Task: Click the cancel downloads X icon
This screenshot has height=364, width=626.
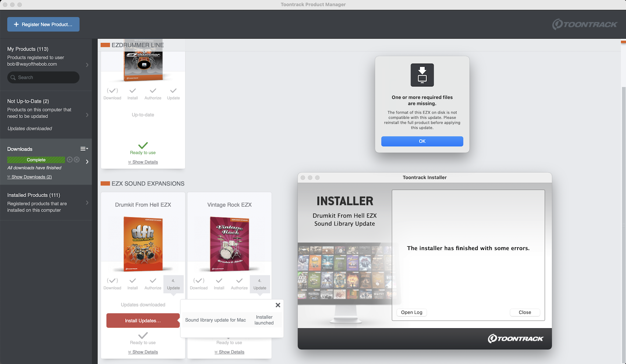Action: click(77, 160)
